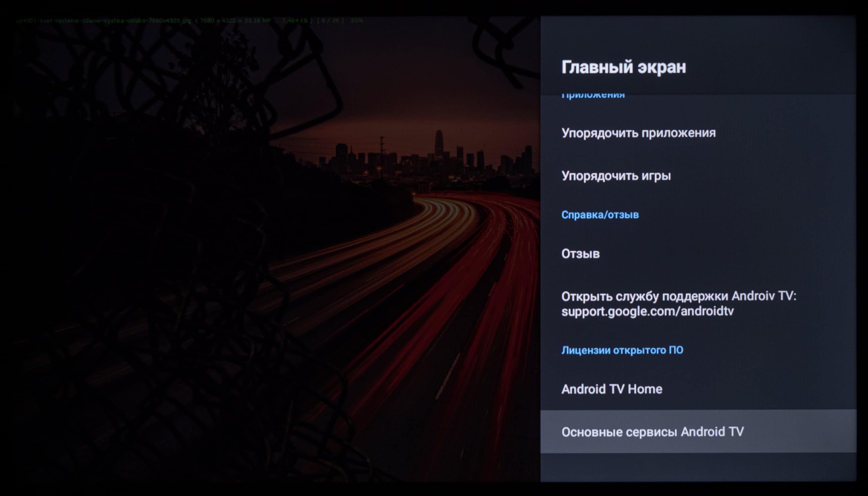
Task: Open Упорядочить приложения menu item
Action: coord(638,133)
